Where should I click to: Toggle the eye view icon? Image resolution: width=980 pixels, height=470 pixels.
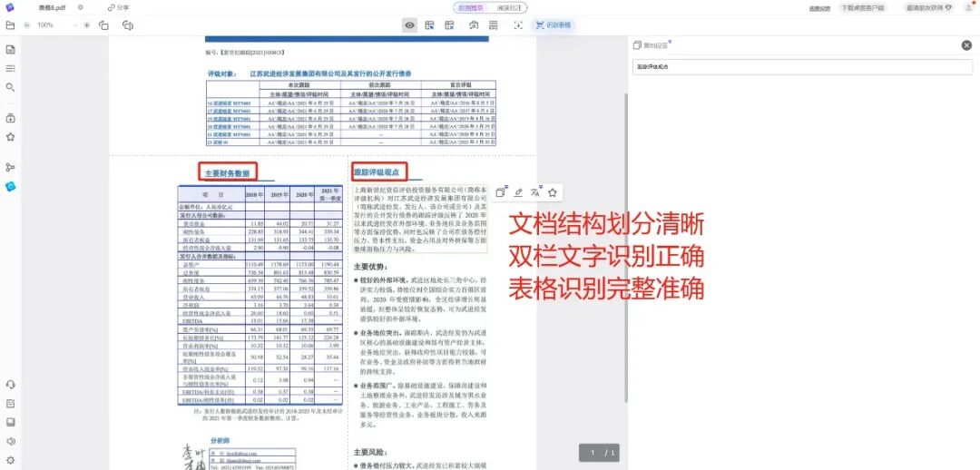pos(409,25)
